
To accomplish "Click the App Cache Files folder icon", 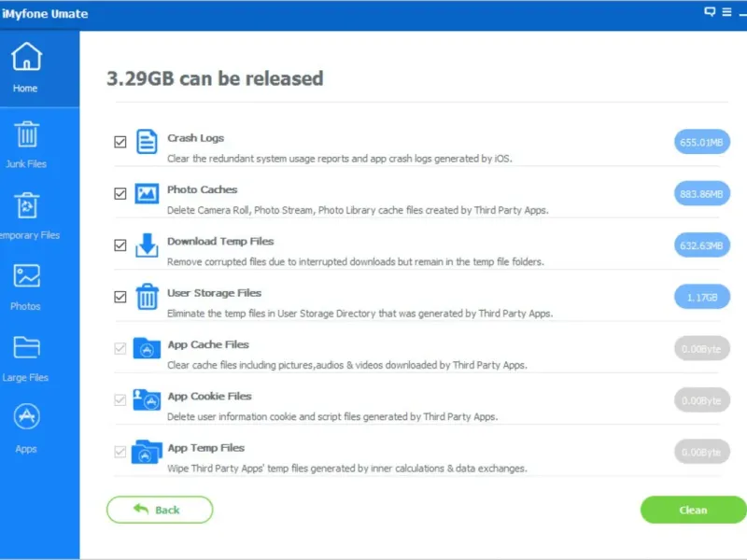I will tap(147, 348).
